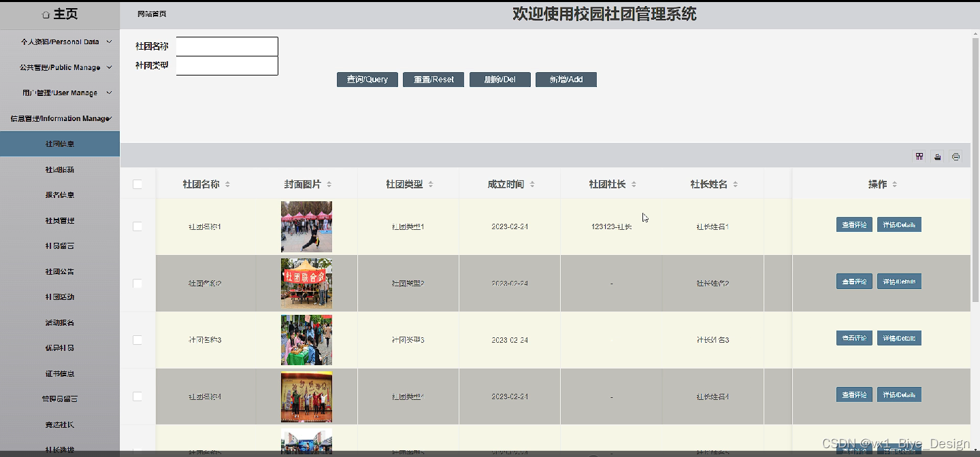Open 社团公告 in the sidebar
The height and width of the screenshot is (457, 980).
tap(60, 271)
